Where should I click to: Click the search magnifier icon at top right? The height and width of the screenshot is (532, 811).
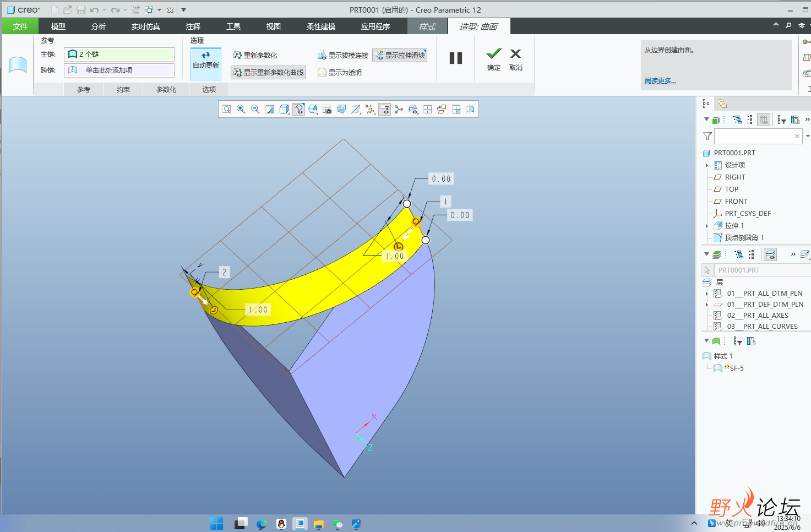pos(788,25)
